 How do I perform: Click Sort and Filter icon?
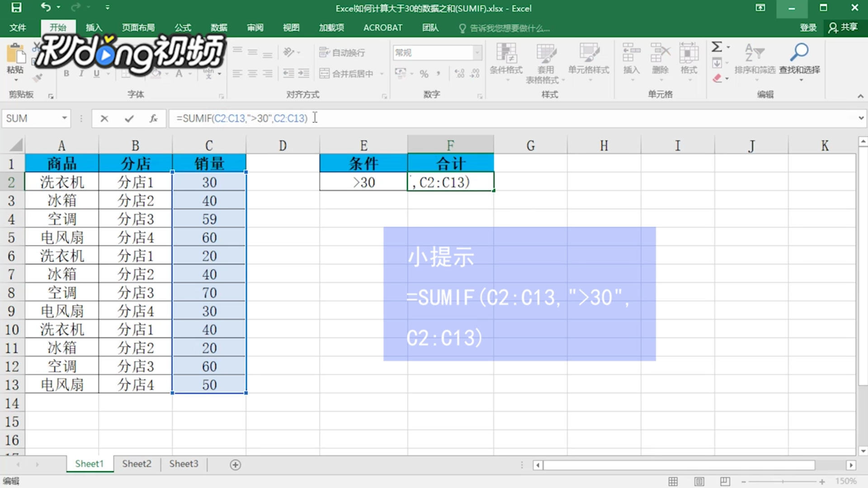click(755, 53)
